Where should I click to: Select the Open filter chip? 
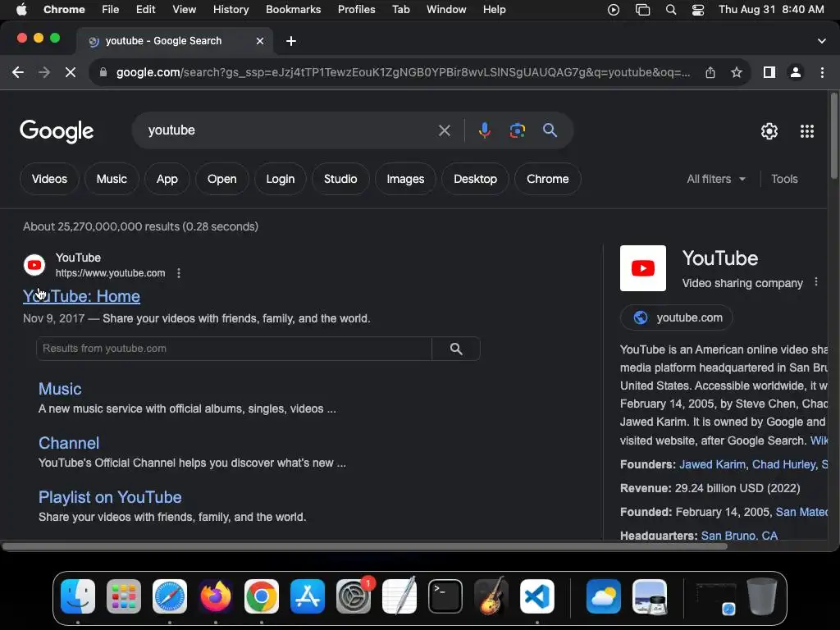(221, 179)
